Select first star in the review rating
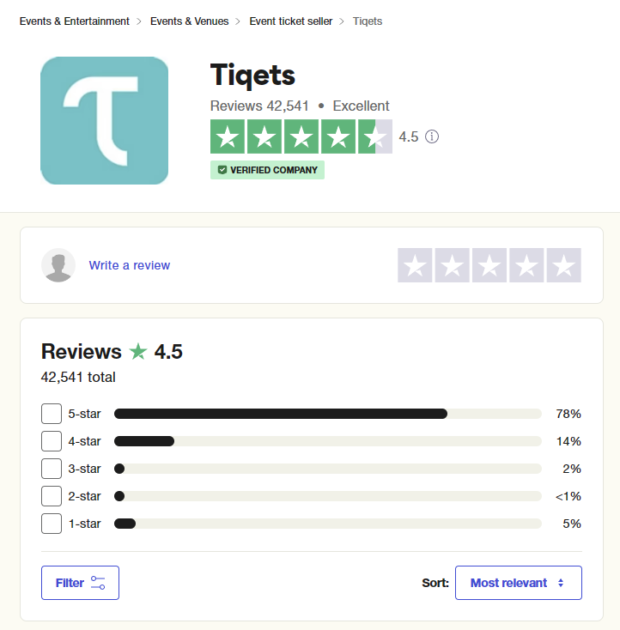This screenshot has height=630, width=620. 415,265
